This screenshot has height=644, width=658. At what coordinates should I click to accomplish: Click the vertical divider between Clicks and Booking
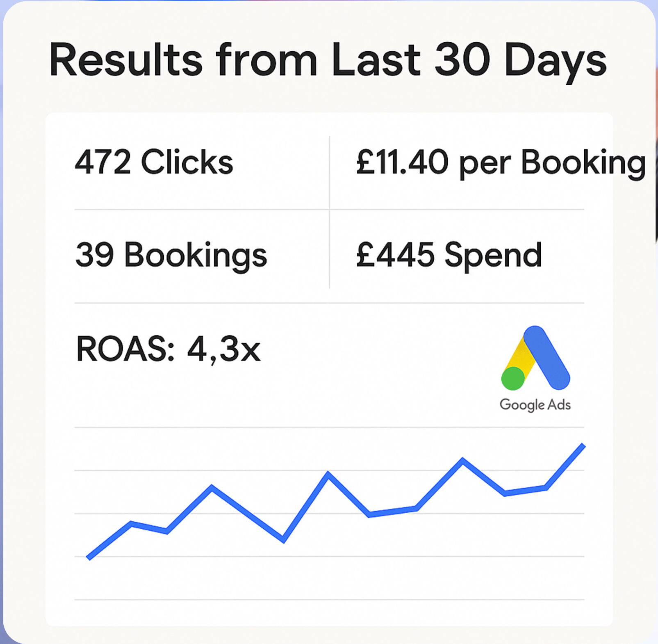point(330,172)
